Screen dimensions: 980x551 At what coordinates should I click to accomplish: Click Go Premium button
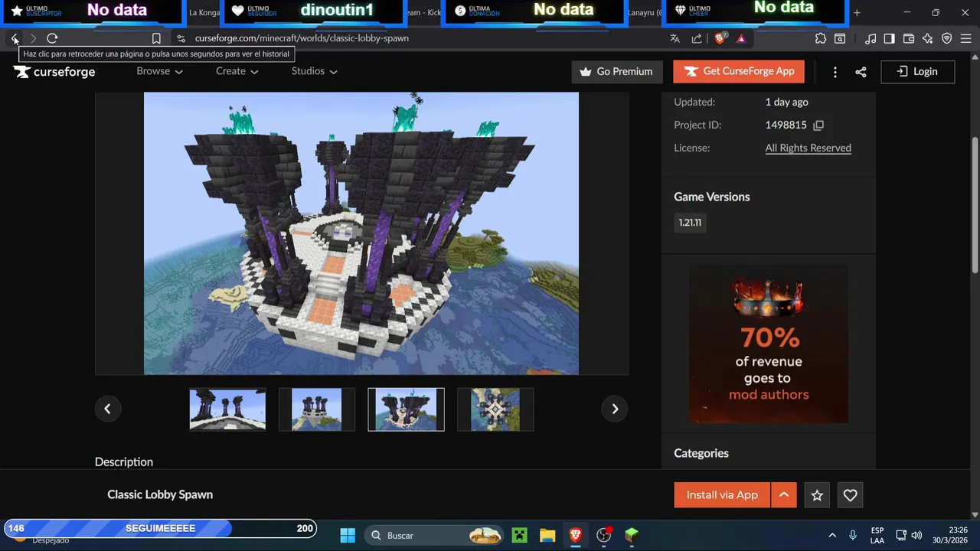point(617,71)
